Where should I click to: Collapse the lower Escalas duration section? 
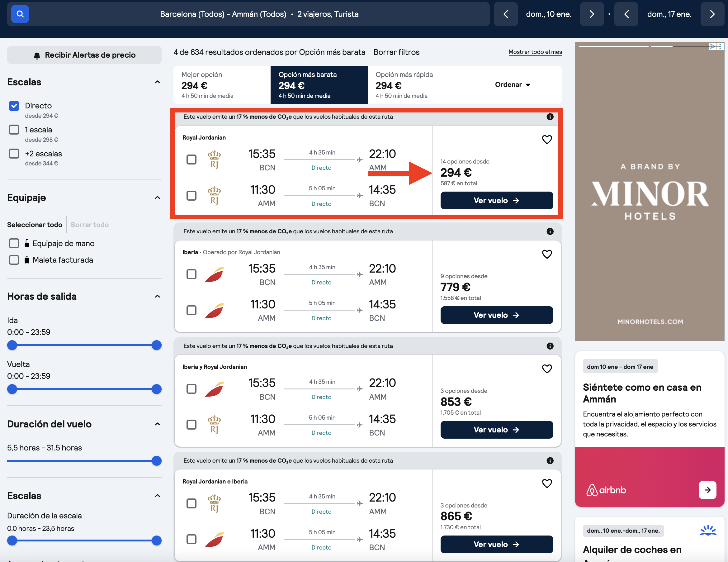click(x=158, y=496)
